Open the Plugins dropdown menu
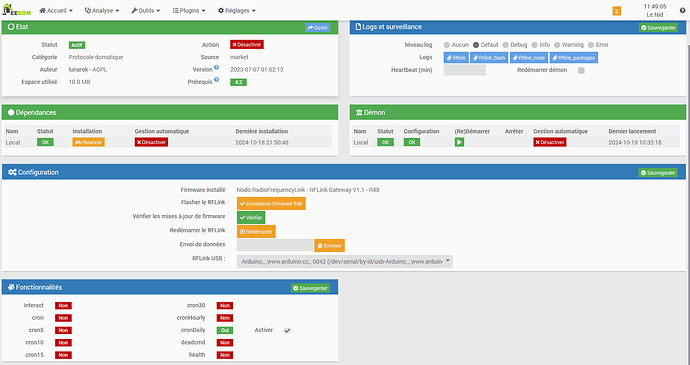Screen dimensions: 690x365 (189, 11)
